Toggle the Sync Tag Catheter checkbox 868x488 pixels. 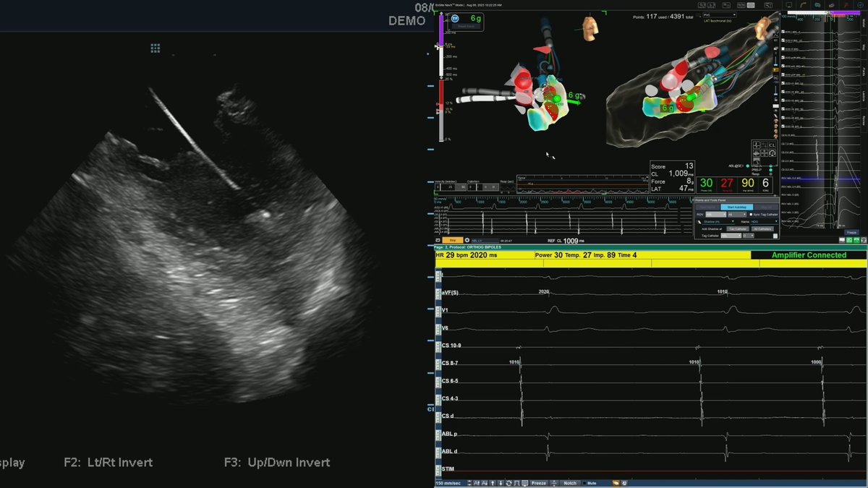[x=751, y=215]
